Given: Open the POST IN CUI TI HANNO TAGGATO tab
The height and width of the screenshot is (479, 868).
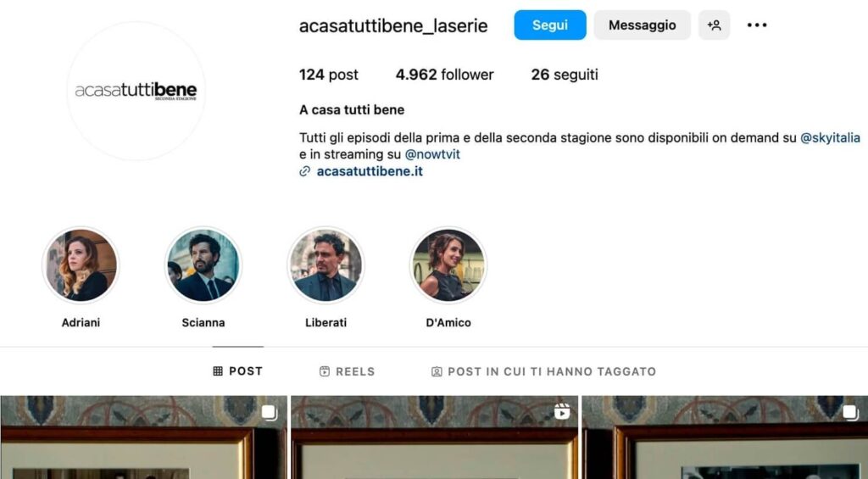Looking at the screenshot, I should point(543,371).
